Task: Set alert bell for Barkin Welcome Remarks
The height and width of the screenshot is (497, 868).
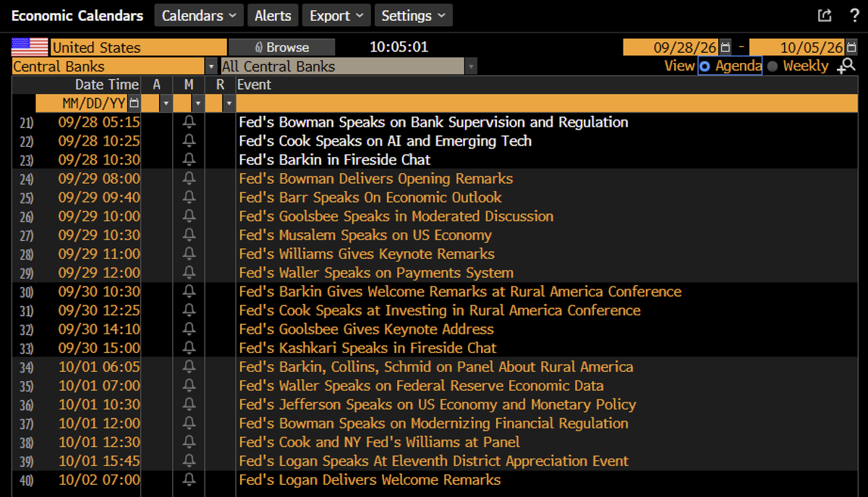Action: [x=189, y=292]
